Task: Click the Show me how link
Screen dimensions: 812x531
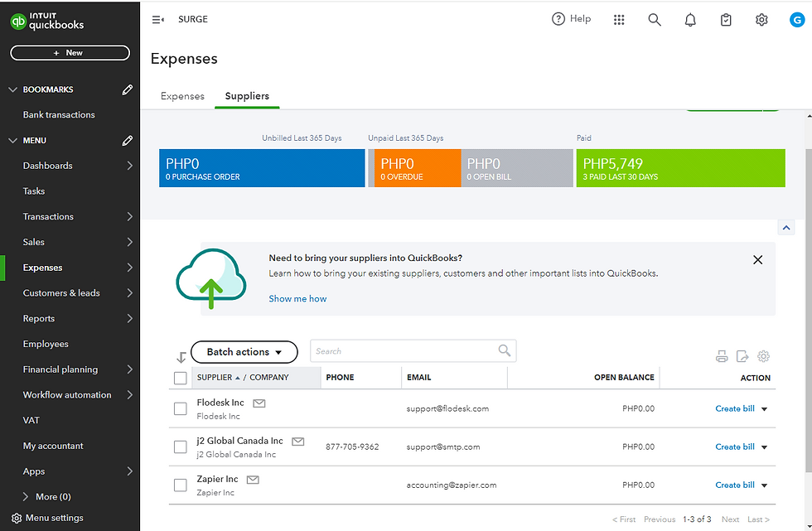Action: coord(297,298)
